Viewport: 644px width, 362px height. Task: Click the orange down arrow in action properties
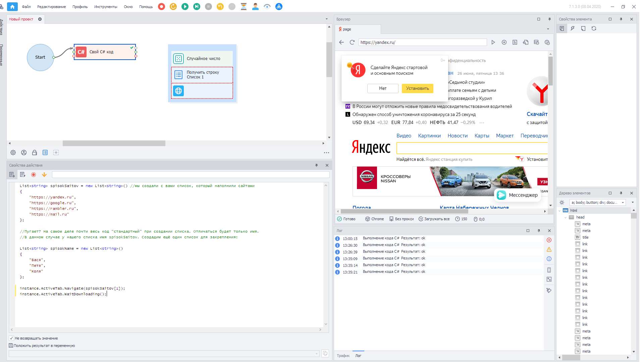coord(44,175)
